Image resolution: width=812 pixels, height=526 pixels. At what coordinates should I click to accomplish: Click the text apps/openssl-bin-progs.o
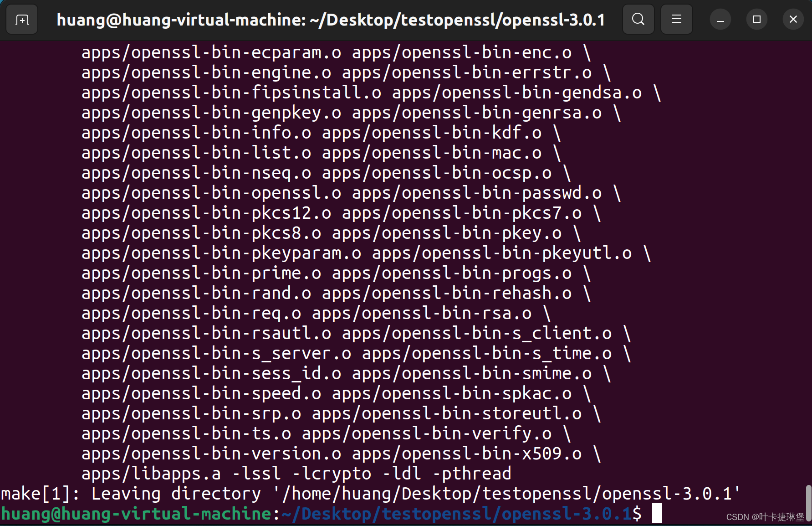[452, 273]
